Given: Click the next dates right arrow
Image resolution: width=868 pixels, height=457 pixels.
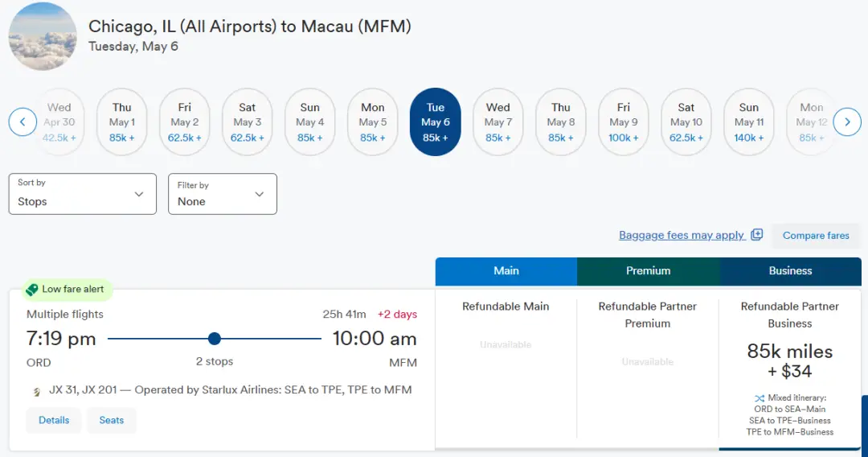Looking at the screenshot, I should pos(847,122).
